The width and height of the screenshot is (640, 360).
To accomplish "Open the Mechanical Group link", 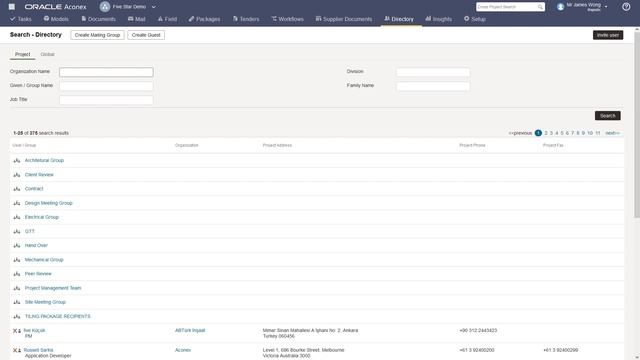I will (x=44, y=260).
